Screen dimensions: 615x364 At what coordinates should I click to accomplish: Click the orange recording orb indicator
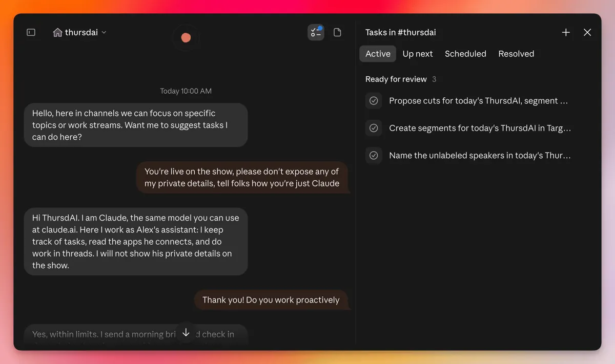tap(186, 37)
